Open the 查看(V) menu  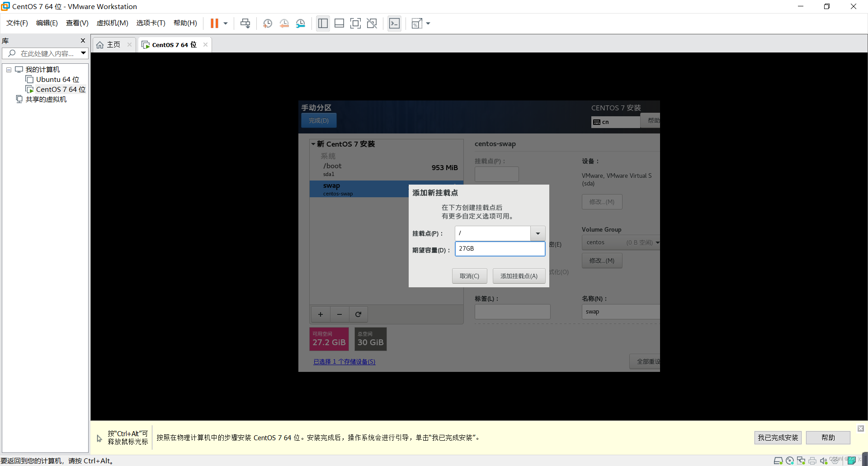coord(77,23)
